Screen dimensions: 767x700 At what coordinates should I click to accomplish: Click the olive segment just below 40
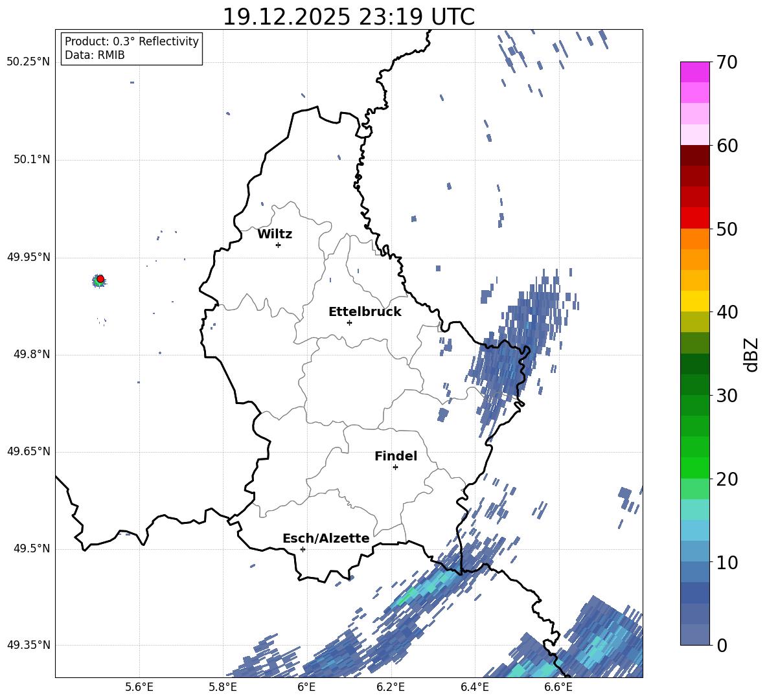click(694, 322)
